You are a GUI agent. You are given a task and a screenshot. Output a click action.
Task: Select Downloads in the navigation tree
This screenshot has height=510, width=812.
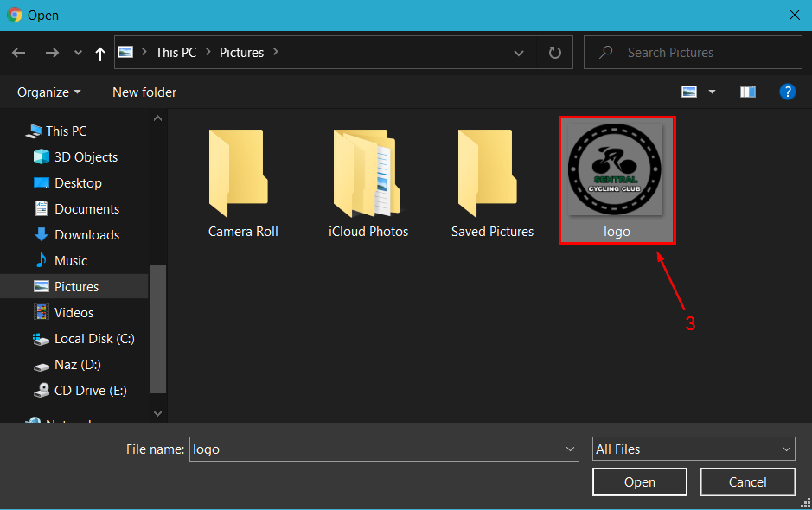(x=86, y=235)
